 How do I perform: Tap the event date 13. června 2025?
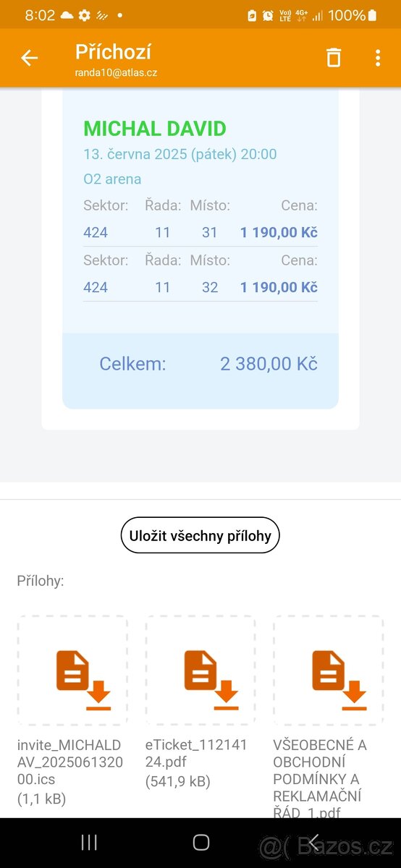pos(180,154)
